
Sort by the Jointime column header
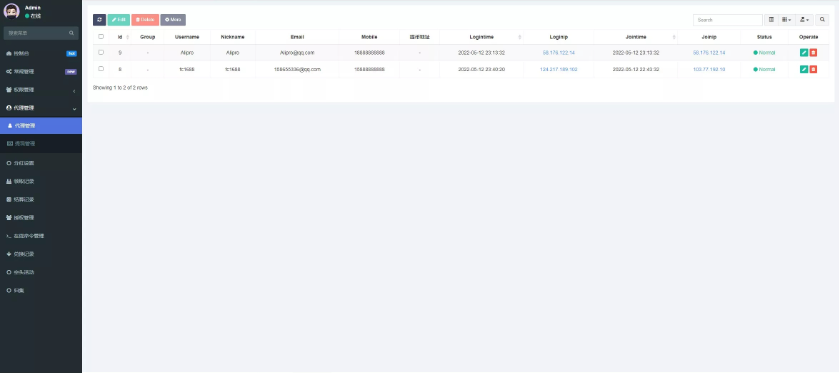click(x=636, y=37)
